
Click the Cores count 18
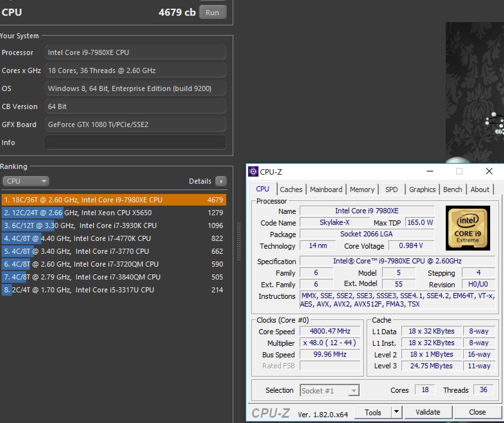(425, 390)
